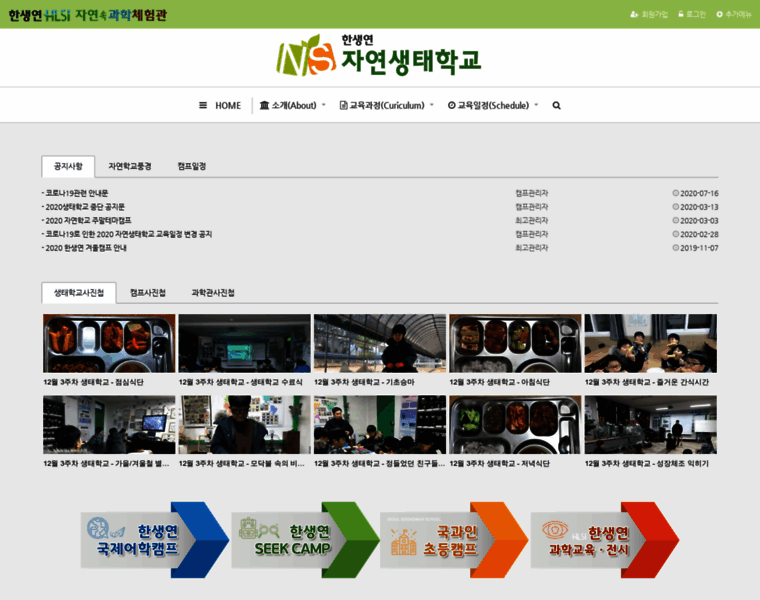This screenshot has width=760, height=600.
Task: Expand the 교육일정(Schedule) dropdown menu
Action: [493, 105]
